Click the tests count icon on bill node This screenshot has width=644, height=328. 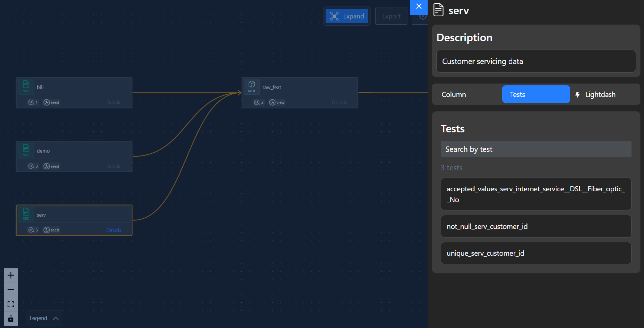[x=31, y=102]
